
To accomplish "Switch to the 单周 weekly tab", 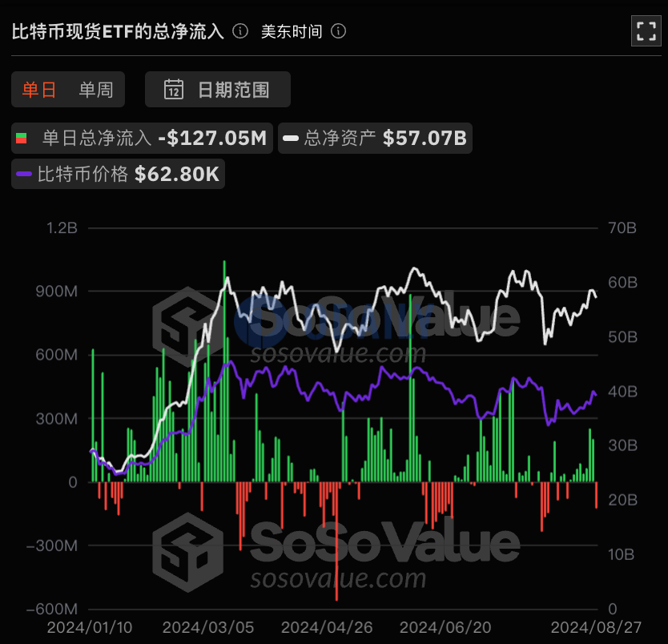I will (x=96, y=90).
